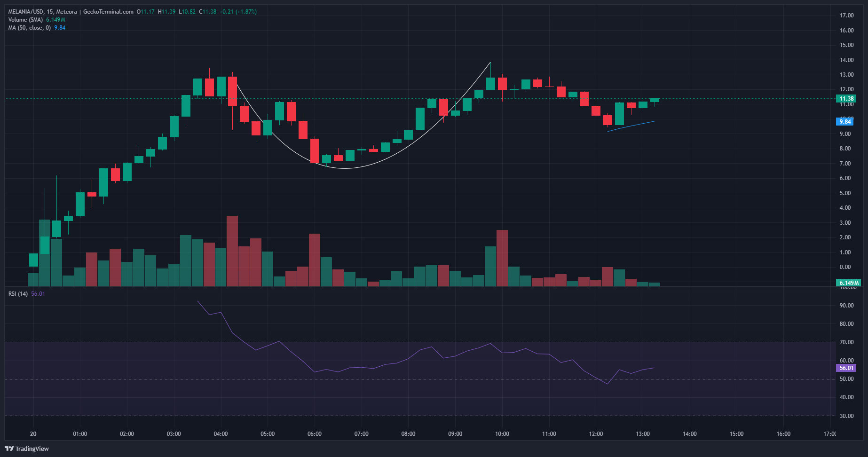
Task: Click the 13:00 time axis label
Action: (643, 434)
